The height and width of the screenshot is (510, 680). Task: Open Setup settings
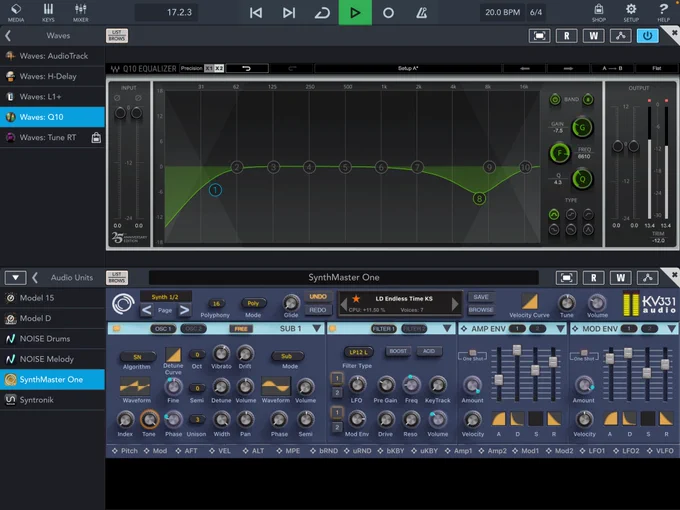(631, 12)
